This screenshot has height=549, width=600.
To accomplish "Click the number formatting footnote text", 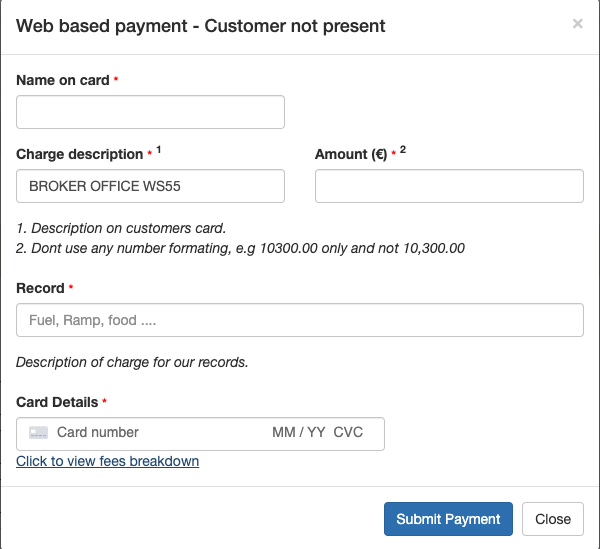I will [x=240, y=248].
